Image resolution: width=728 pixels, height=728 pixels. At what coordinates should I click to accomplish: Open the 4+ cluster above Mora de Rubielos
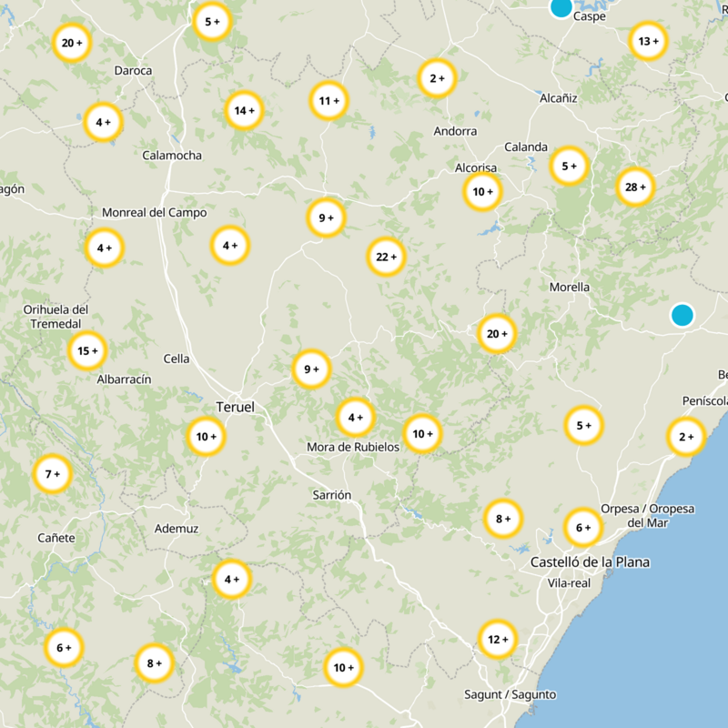point(356,418)
